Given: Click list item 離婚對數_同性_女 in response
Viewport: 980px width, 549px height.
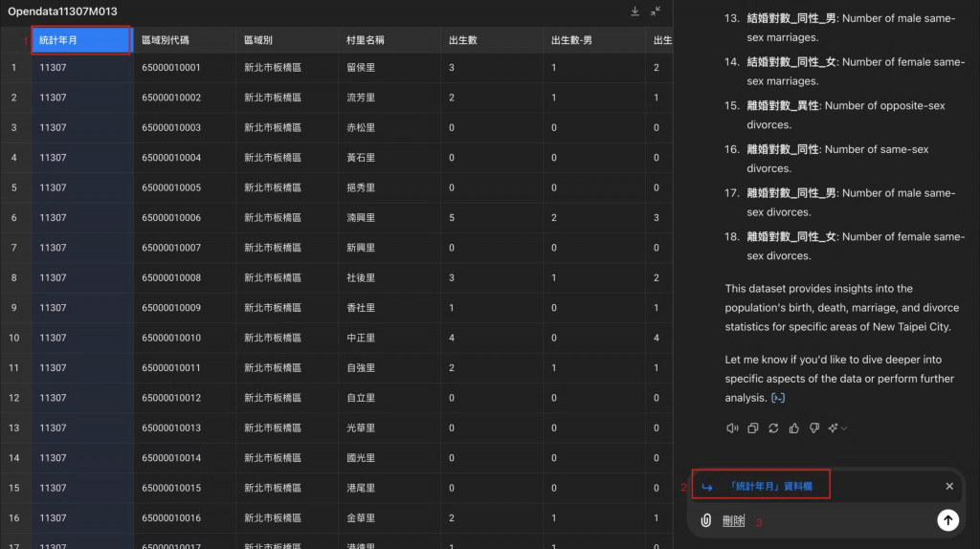Looking at the screenshot, I should tap(791, 236).
